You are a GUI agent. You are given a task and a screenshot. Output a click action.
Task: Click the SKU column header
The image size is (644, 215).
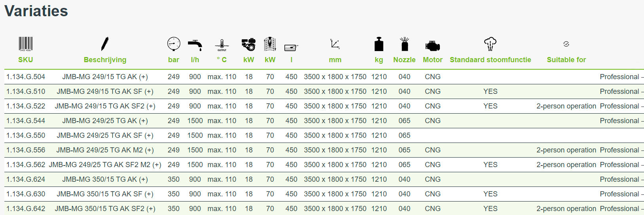click(26, 60)
